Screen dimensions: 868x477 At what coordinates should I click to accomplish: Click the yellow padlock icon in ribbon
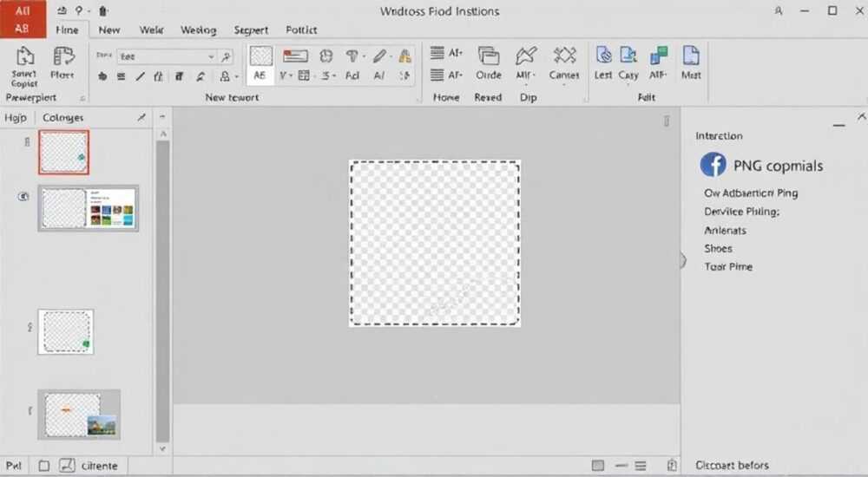(405, 56)
